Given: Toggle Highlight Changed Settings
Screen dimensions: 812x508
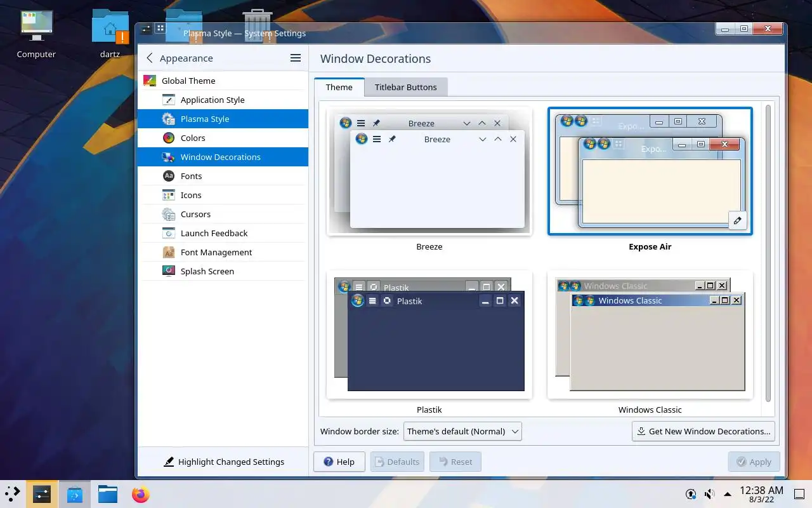Looking at the screenshot, I should (x=223, y=462).
